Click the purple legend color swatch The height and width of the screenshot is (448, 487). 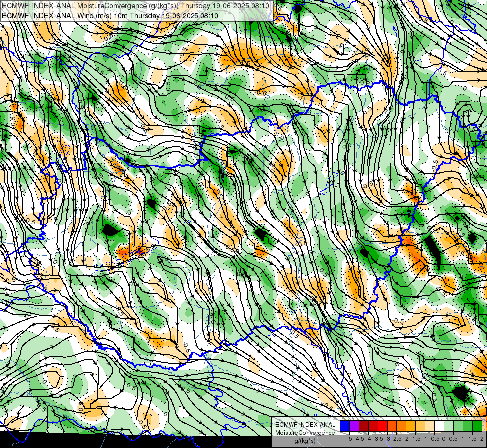click(354, 426)
